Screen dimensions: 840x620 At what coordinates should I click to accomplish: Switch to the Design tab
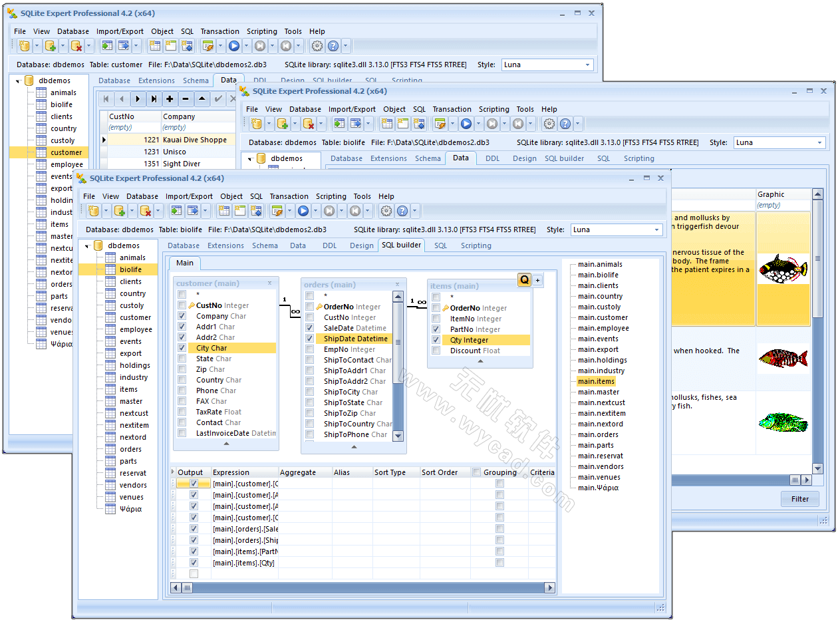tap(361, 245)
